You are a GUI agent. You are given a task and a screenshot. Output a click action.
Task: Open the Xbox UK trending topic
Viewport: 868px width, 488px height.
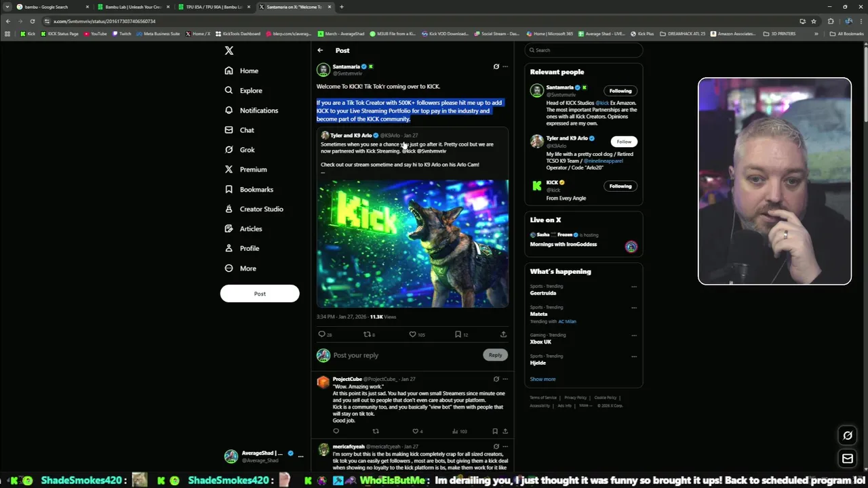coord(540,342)
